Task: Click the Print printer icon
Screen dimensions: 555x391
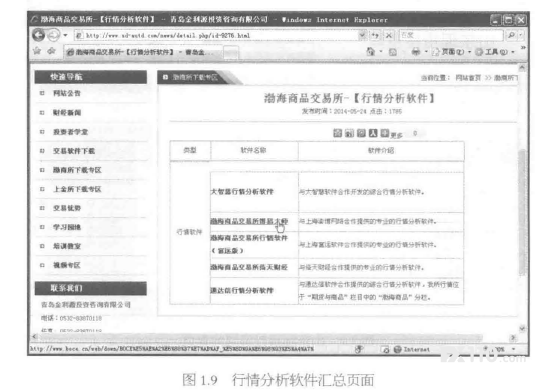Action: 416,52
